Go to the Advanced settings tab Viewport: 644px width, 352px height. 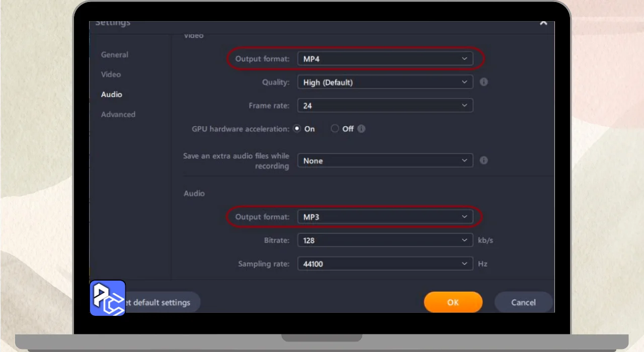[118, 114]
